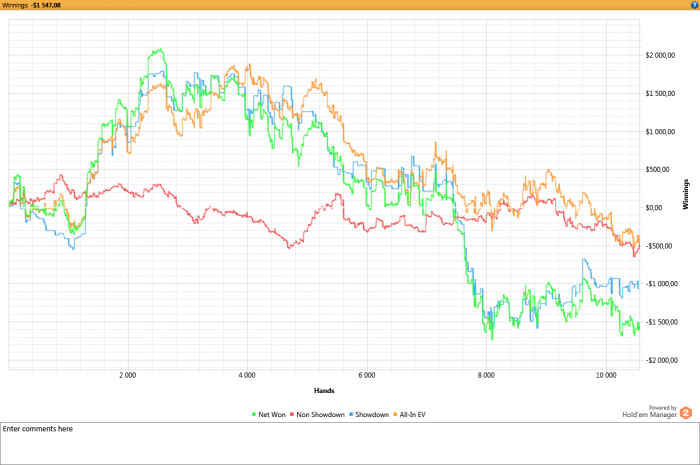Click the 10 000 hands axis label

[x=604, y=376]
